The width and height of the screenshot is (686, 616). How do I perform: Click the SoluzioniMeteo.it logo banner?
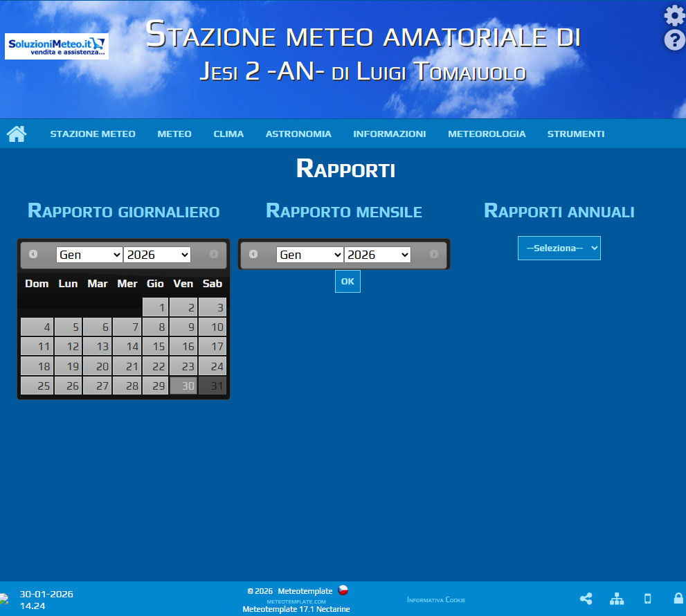[57, 46]
